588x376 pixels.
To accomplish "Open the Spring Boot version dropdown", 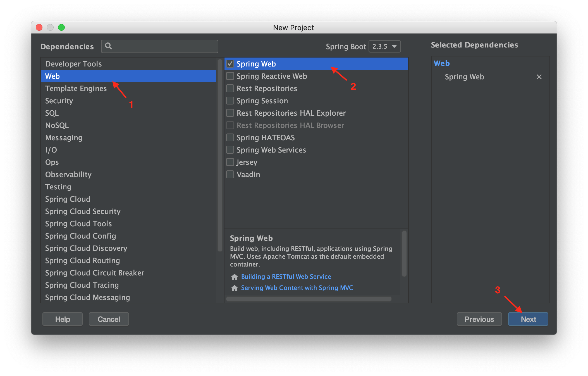I will coord(384,46).
